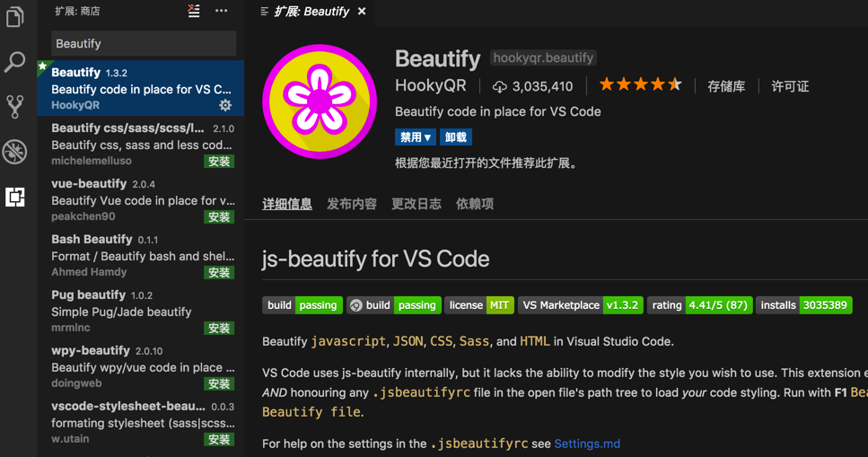Click the first build passing badge
Viewport: 868px width, 457px height.
coord(302,305)
